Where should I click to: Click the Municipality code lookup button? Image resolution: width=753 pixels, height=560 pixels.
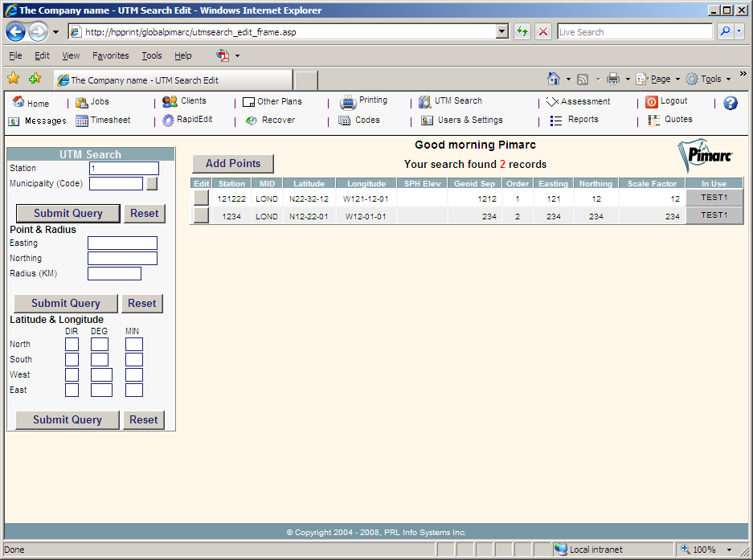click(152, 183)
